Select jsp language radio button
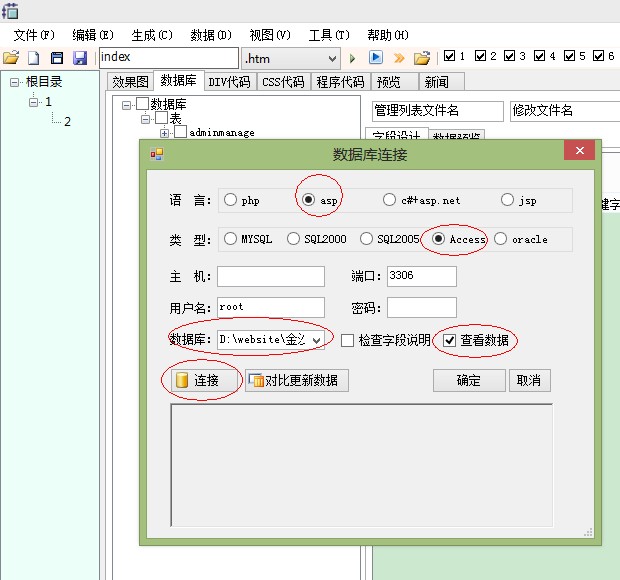This screenshot has width=620, height=580. click(507, 200)
